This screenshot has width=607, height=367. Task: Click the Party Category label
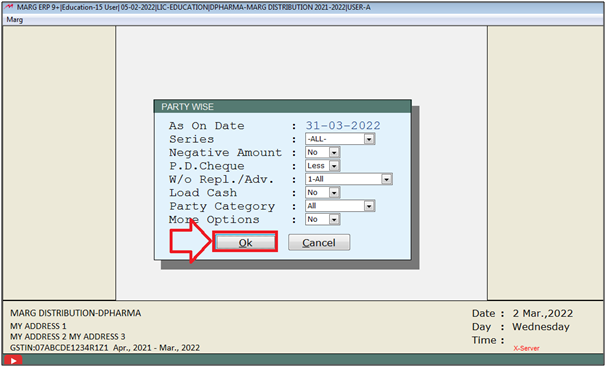pos(222,206)
